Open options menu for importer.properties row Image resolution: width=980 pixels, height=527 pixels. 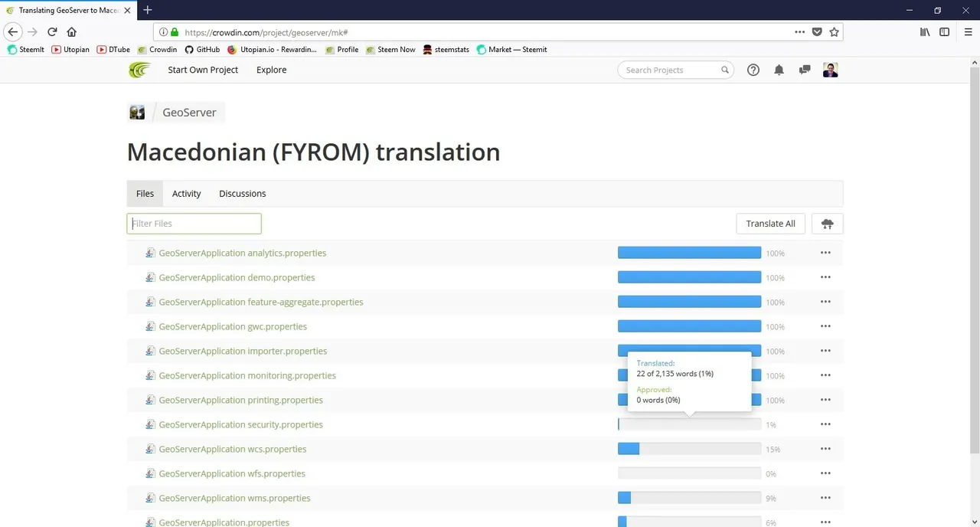click(x=825, y=351)
